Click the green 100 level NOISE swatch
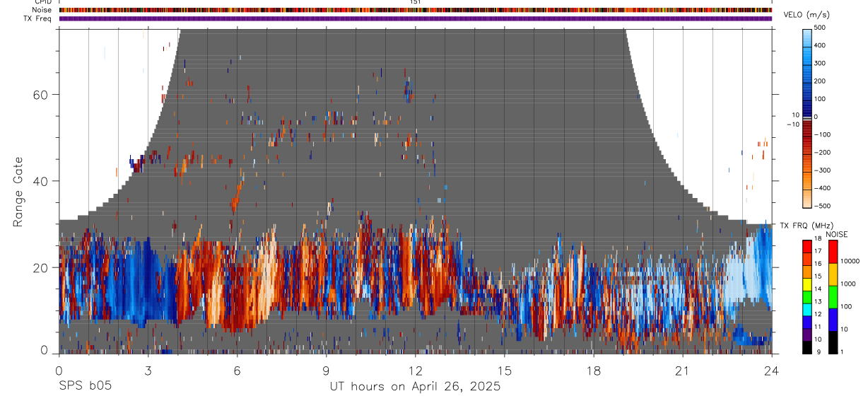The height and width of the screenshot is (401, 868). coord(833,297)
